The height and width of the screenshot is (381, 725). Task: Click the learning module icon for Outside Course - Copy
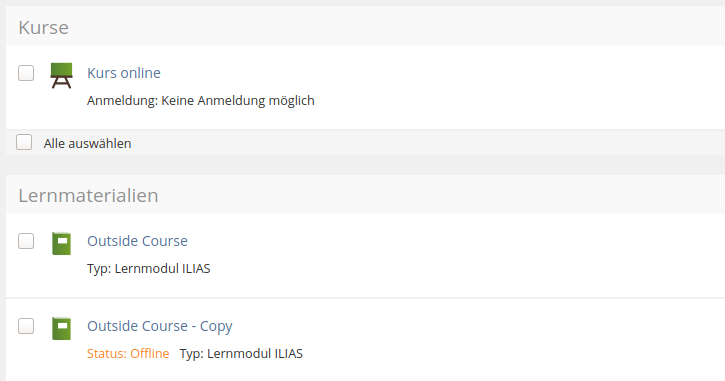(61, 328)
